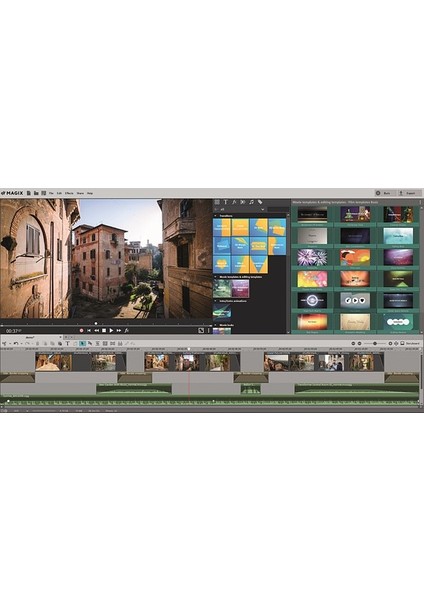The height and width of the screenshot is (600, 424).
Task: Stop playback
Action: pos(104,330)
